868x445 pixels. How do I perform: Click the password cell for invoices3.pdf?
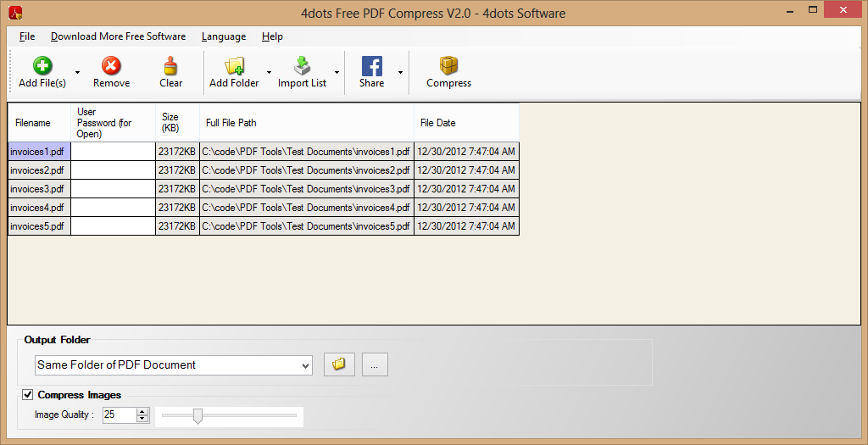pos(113,189)
